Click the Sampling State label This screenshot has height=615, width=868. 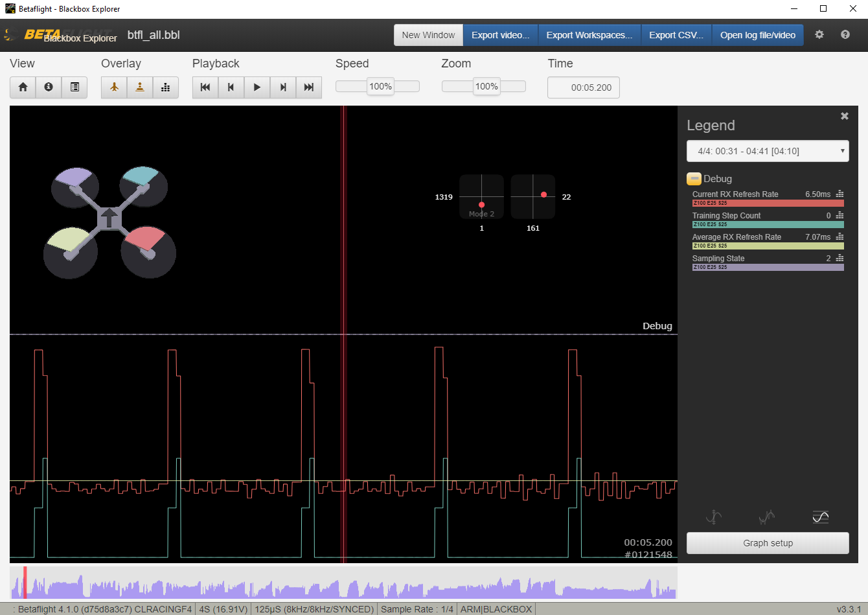[718, 259]
